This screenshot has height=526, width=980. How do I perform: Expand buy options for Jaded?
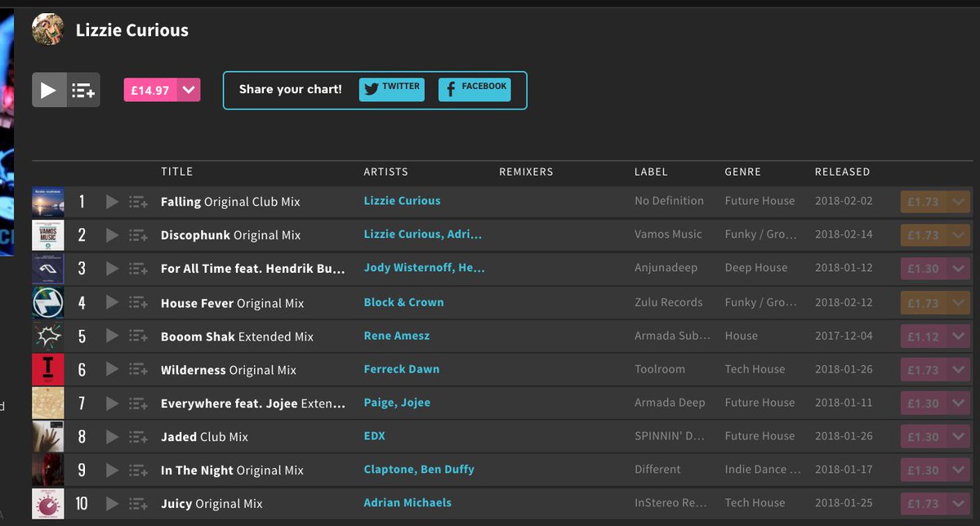coord(959,437)
